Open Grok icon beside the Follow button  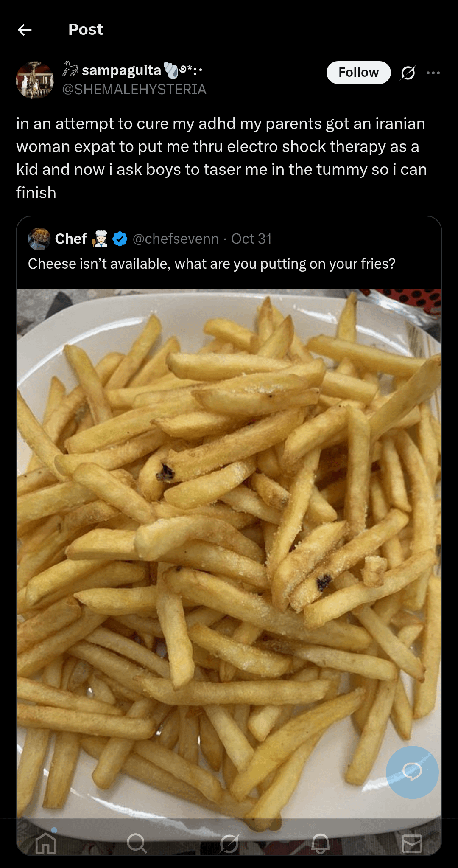click(408, 73)
